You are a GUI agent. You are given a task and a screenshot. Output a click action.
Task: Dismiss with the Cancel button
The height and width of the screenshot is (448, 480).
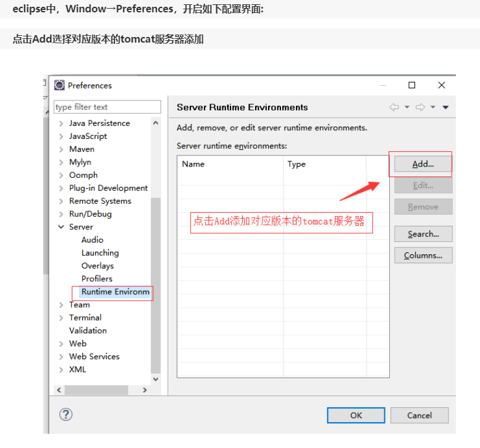(419, 415)
